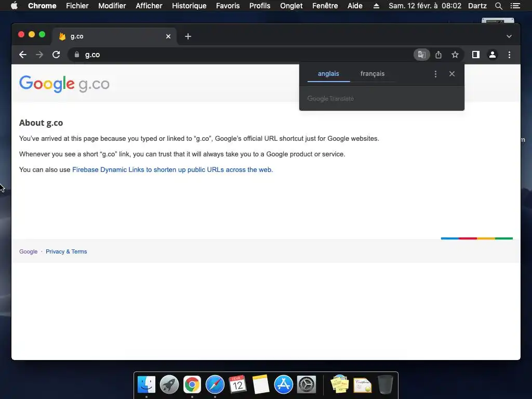
Task: Click the forward navigation arrow
Action: [39, 55]
